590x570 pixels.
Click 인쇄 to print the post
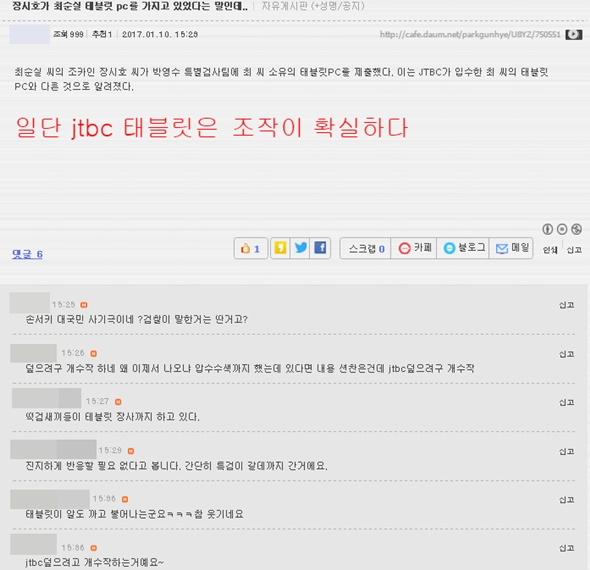coord(550,250)
